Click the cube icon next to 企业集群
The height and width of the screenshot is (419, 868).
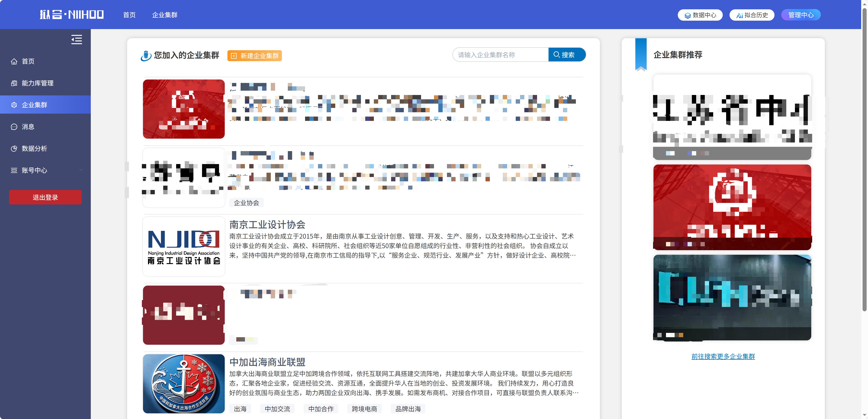tap(14, 105)
